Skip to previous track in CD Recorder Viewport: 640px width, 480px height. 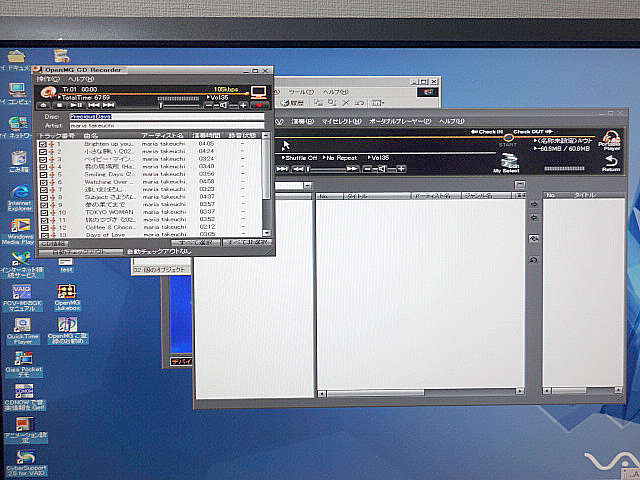[x=94, y=105]
